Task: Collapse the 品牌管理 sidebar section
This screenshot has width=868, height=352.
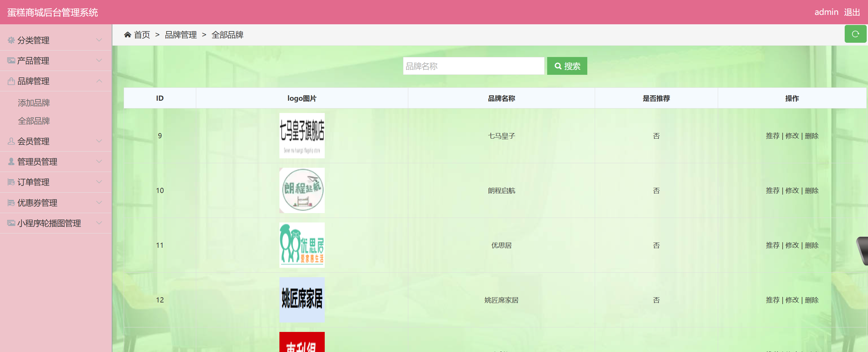Action: click(x=99, y=81)
